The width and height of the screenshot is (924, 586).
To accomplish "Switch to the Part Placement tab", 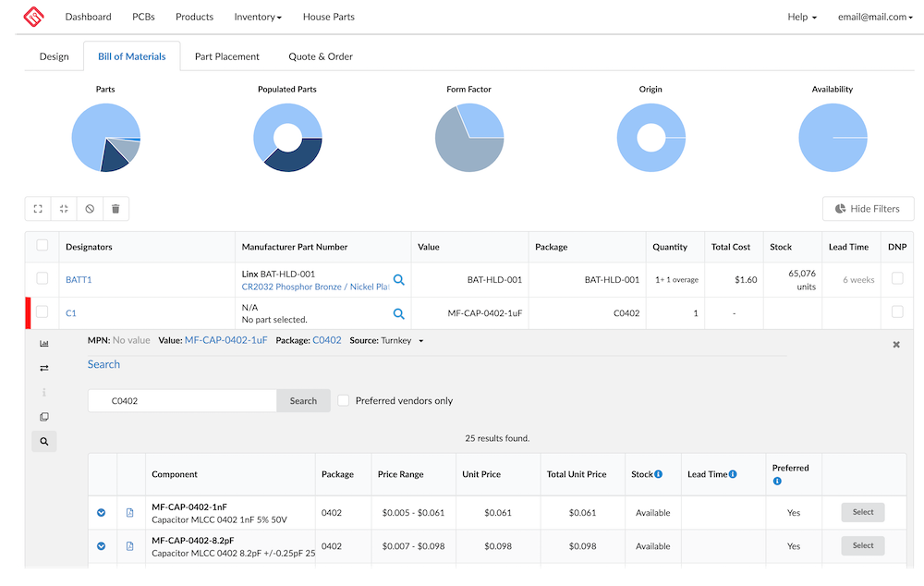I will pyautogui.click(x=226, y=56).
